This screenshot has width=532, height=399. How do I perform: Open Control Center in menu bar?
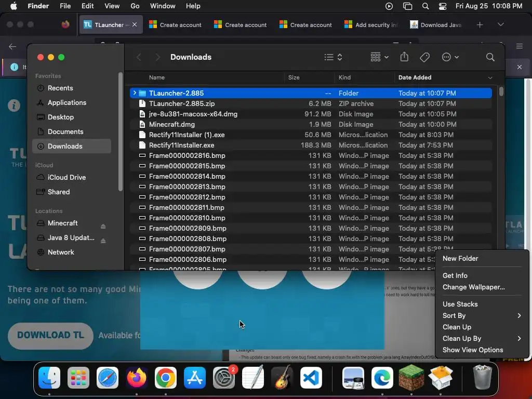point(443,6)
